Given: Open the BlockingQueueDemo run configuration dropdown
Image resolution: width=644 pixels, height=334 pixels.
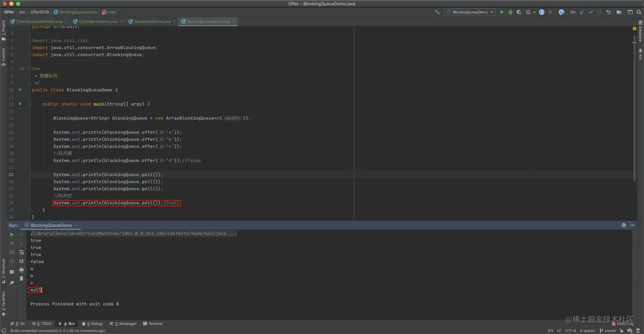Looking at the screenshot, I should tap(470, 12).
